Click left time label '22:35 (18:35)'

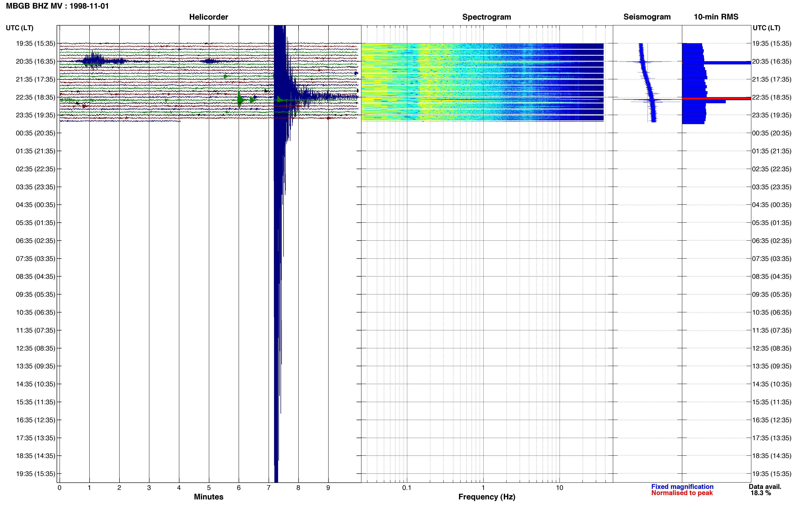tap(36, 97)
